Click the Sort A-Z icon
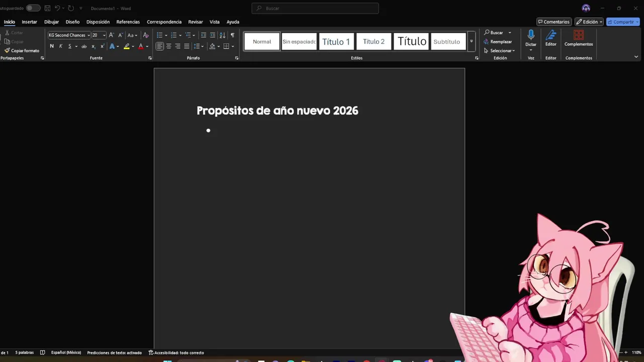 click(222, 35)
